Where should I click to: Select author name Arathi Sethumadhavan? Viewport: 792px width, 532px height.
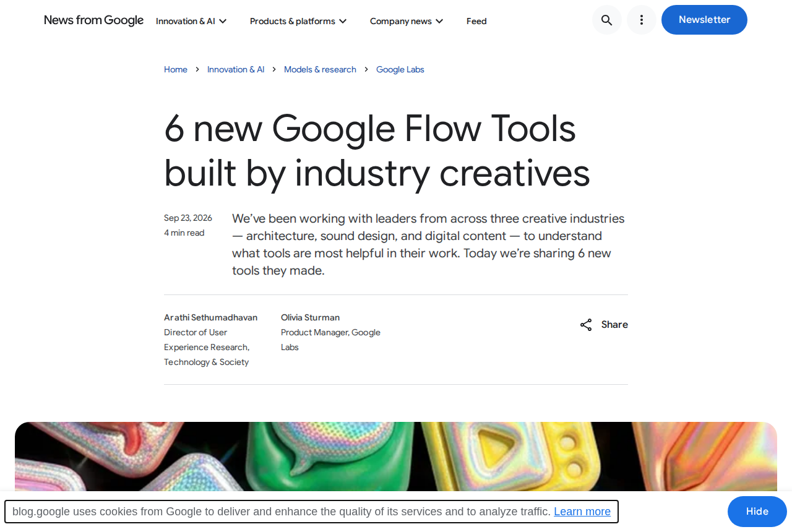coord(210,317)
